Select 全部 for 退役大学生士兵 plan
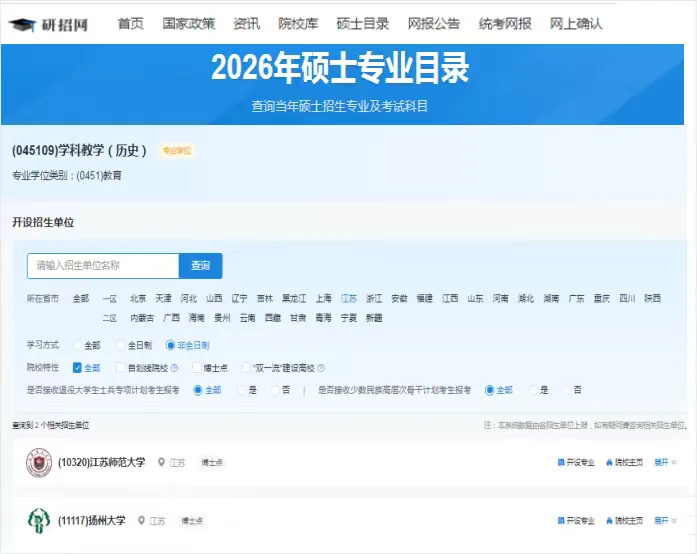The width and height of the screenshot is (697, 554). tap(198, 390)
